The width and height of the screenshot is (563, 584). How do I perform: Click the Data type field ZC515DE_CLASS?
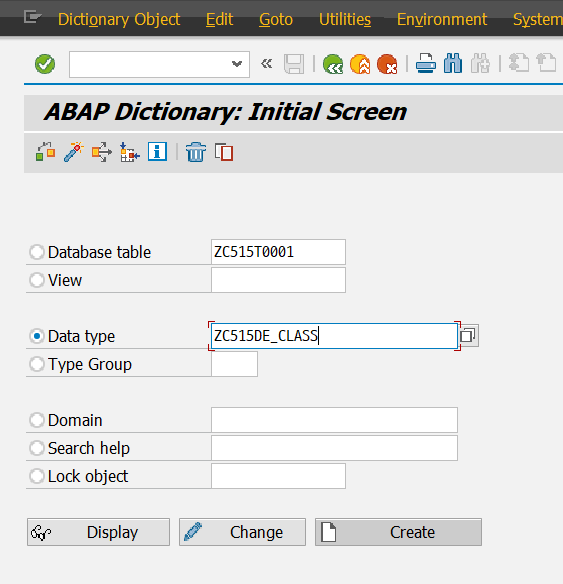334,336
